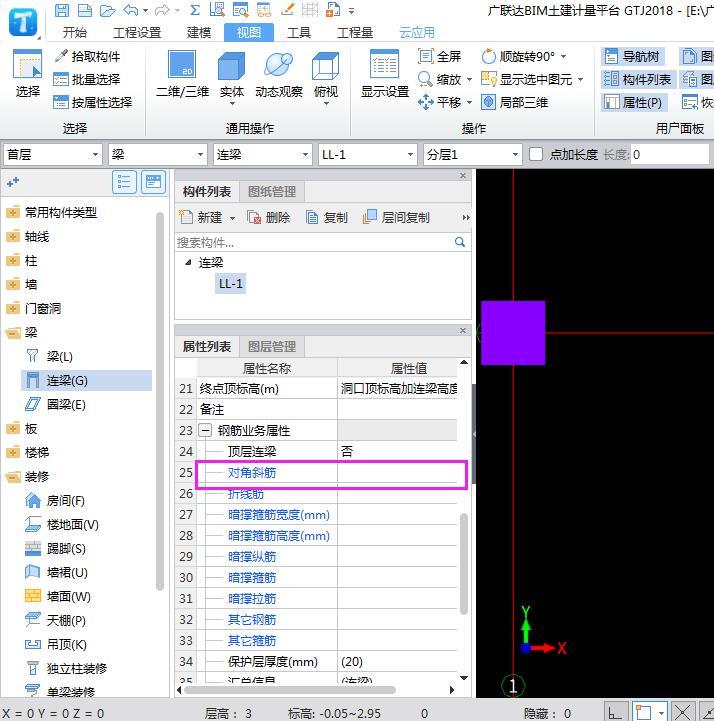This screenshot has width=714, height=721.
Task: Click search magnifier in 搜索构件 box
Action: pyautogui.click(x=460, y=242)
